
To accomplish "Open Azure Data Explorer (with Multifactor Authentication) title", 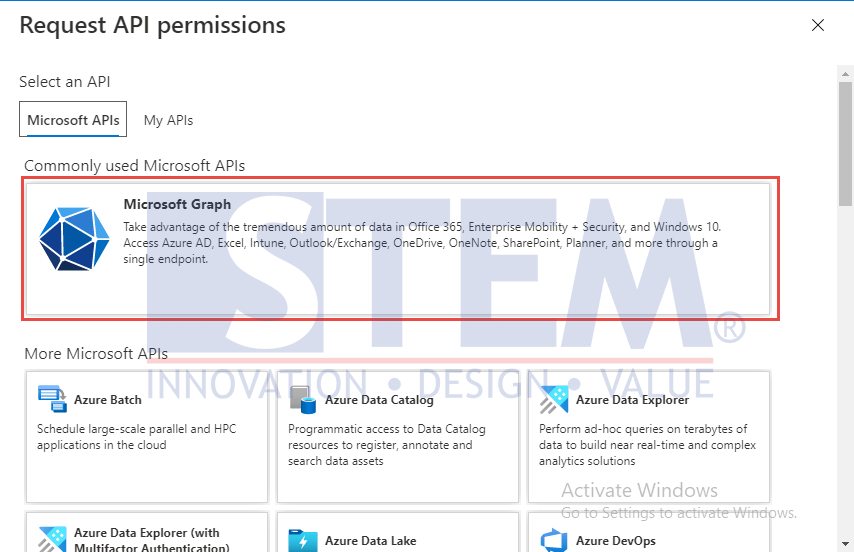I will pos(152,539).
